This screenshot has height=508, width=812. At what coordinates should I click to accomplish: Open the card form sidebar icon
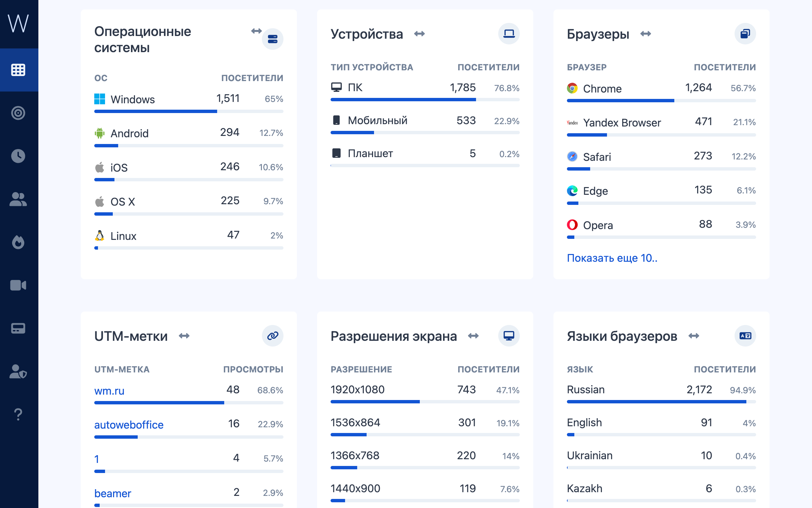pos(18,328)
